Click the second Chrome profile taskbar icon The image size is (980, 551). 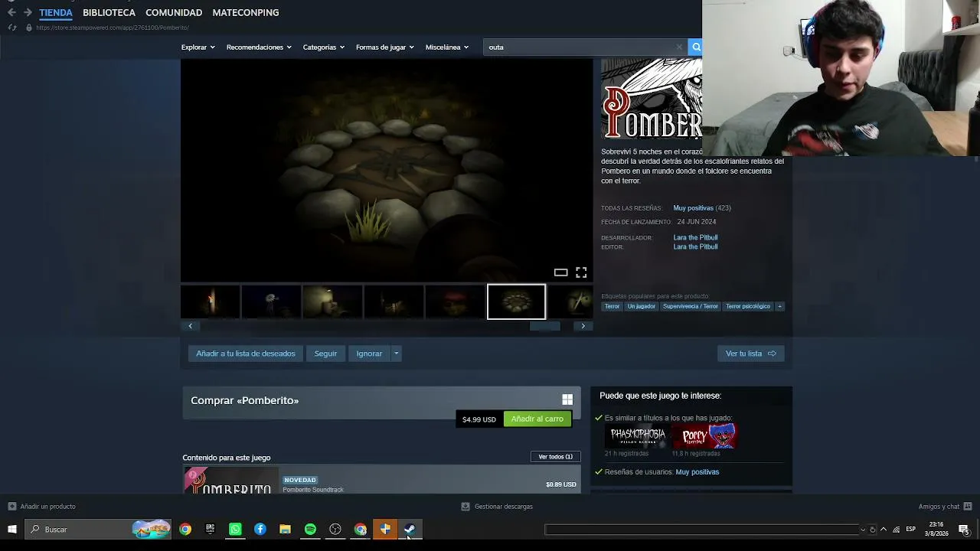[x=361, y=530]
